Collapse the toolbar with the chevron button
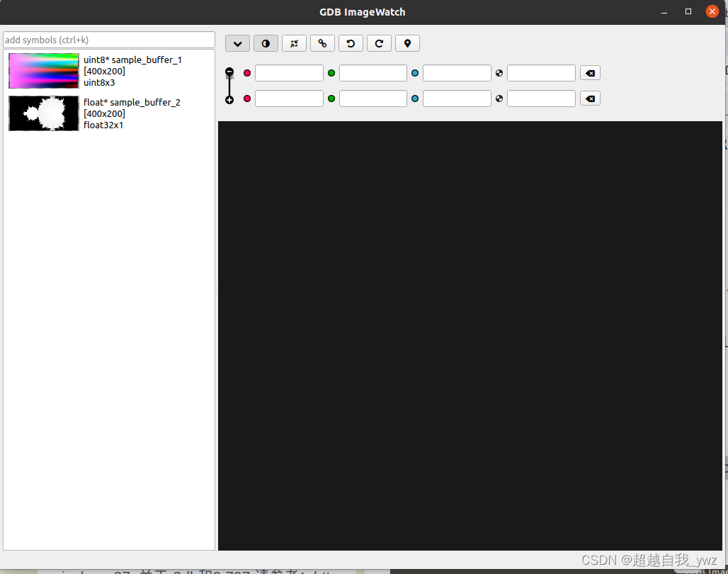 (237, 44)
